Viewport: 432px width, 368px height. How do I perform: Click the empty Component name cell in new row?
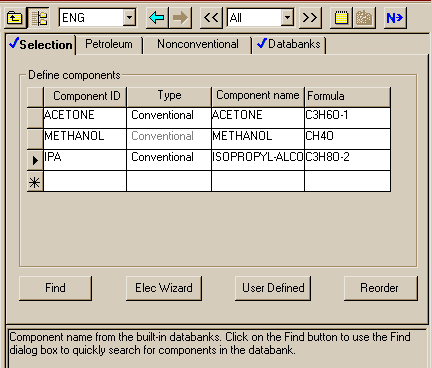point(258,181)
